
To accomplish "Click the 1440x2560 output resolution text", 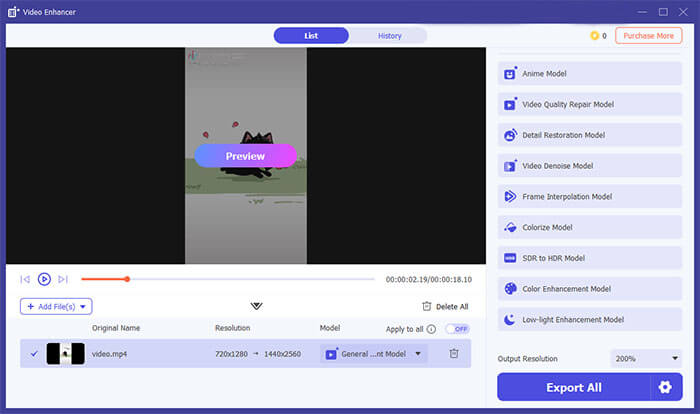I will coord(282,354).
